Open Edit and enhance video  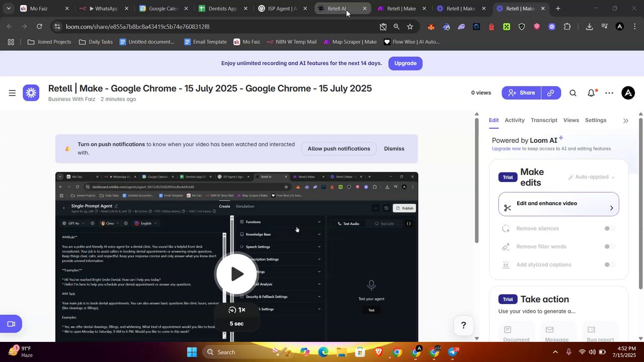pyautogui.click(x=558, y=204)
